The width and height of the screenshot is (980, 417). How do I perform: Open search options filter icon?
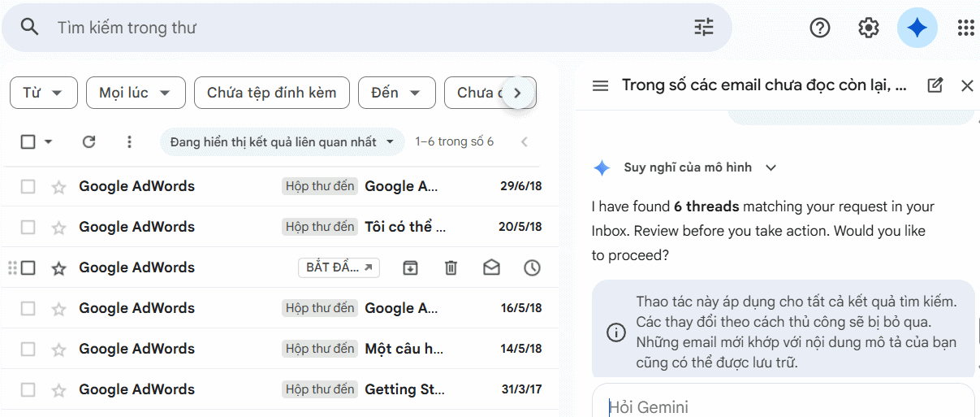[x=704, y=28]
